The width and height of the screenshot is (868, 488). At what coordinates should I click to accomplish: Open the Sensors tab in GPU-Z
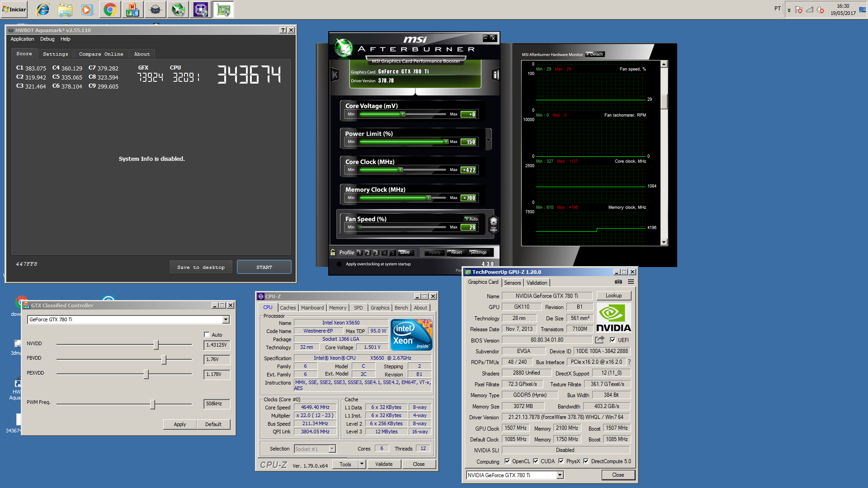513,282
